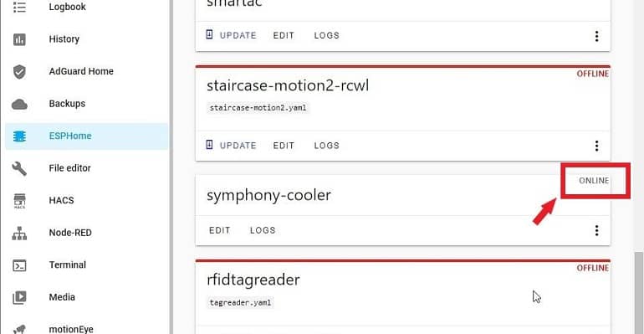The width and height of the screenshot is (644, 334).
Task: View LOGS for staircase-motion2-rcwl
Action: (x=327, y=146)
